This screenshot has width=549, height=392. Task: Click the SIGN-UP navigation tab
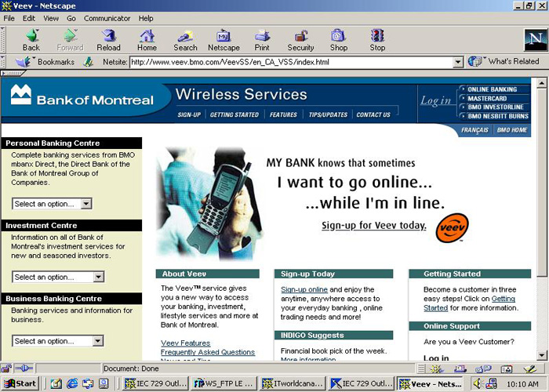point(189,114)
